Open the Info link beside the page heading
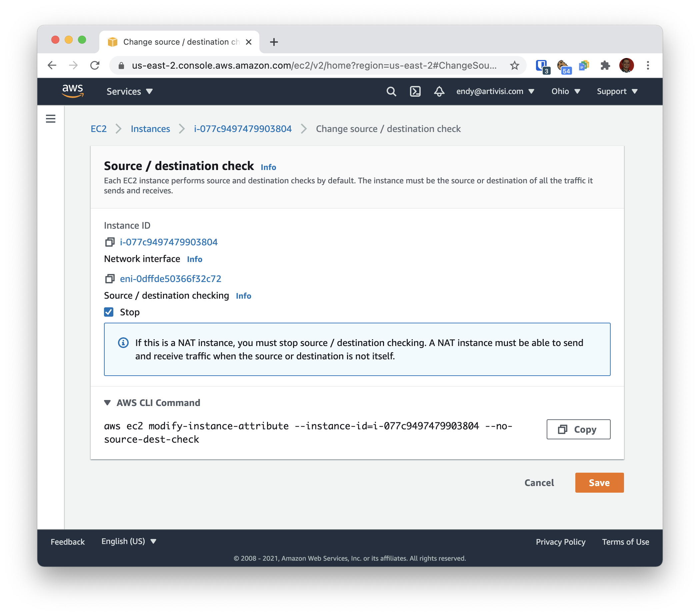The image size is (700, 616). point(268,167)
